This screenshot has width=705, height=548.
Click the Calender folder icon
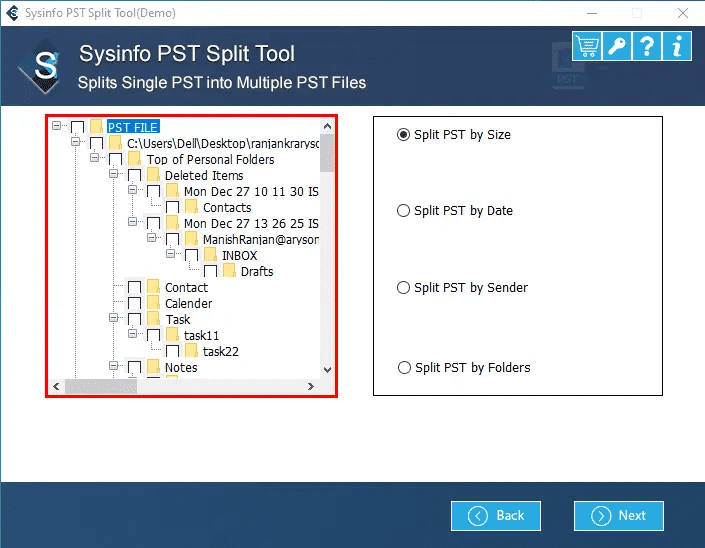153,303
